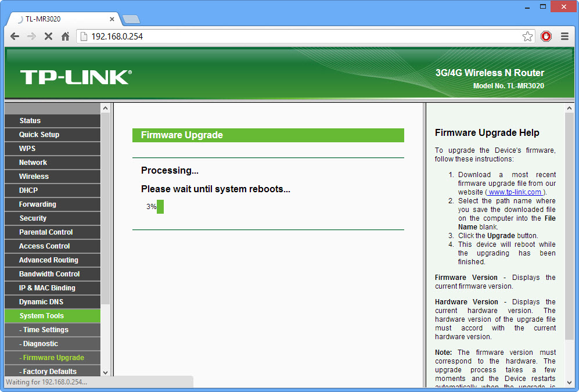579x392 pixels.
Task: Select the TL-MR3020 tab
Action: (x=63, y=19)
